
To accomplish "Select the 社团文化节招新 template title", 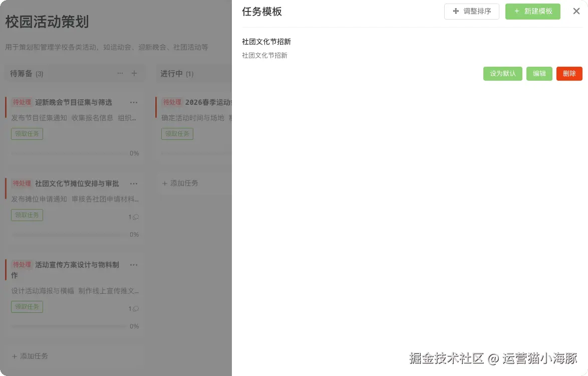I will 266,42.
